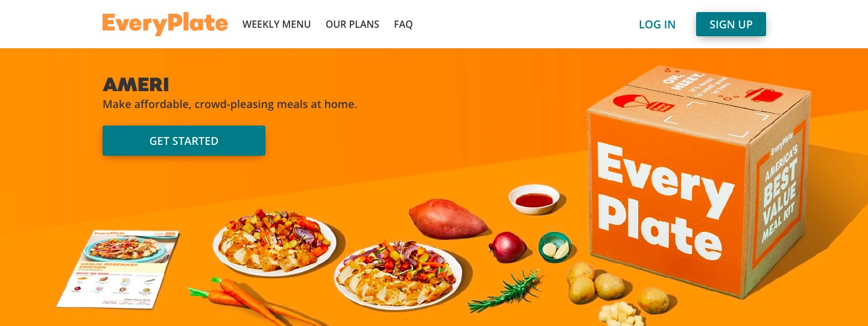
Task: Click the EveryPlate cardboard box image
Action: point(701,181)
